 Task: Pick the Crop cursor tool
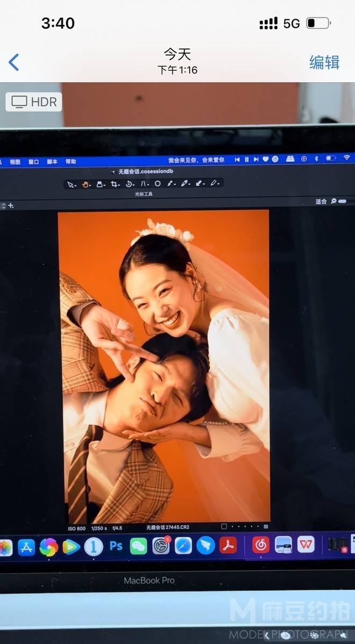click(x=115, y=184)
